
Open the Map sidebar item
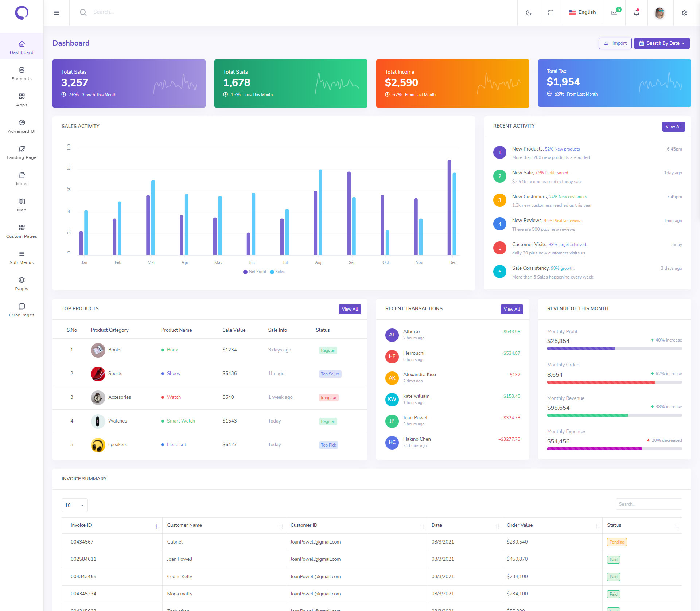(22, 205)
